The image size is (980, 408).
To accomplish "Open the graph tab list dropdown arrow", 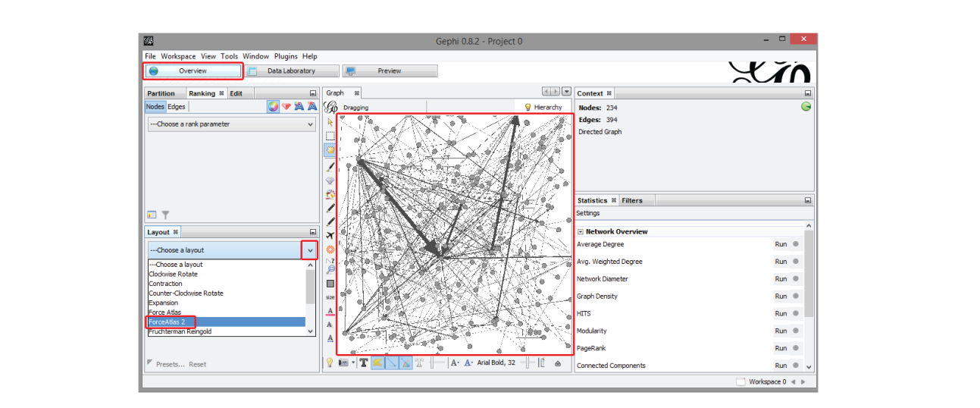I will pos(566,92).
